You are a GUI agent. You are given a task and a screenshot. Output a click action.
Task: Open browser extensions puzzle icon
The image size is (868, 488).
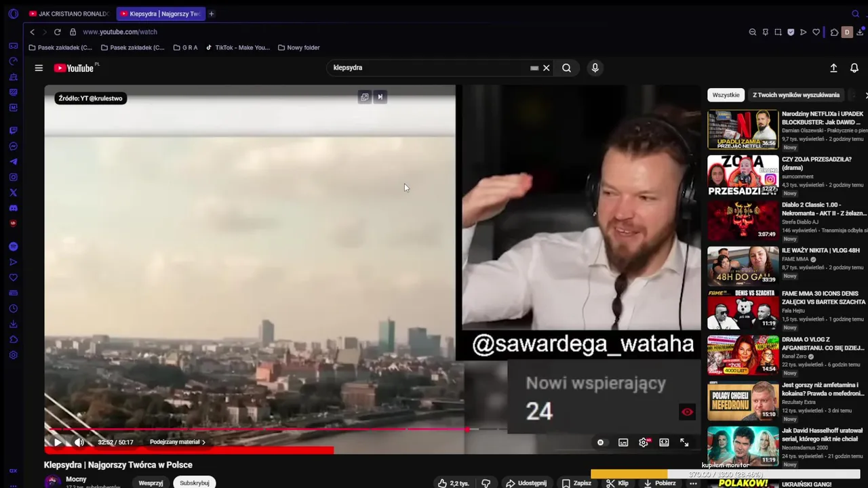[834, 32]
